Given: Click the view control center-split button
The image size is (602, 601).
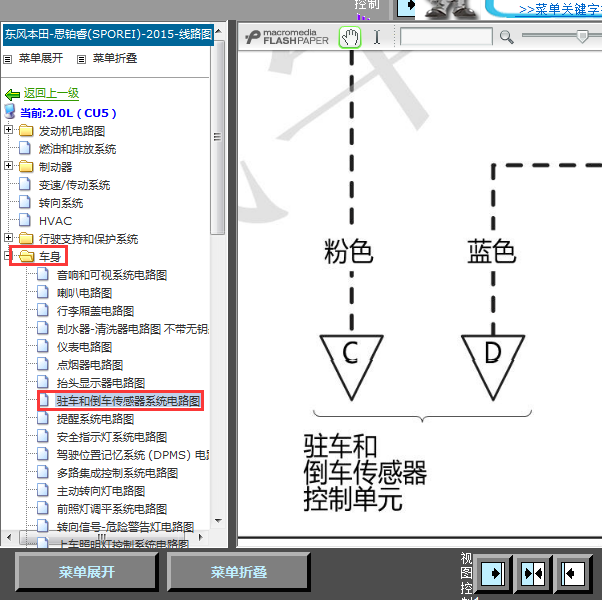Looking at the screenshot, I should click(x=533, y=574).
